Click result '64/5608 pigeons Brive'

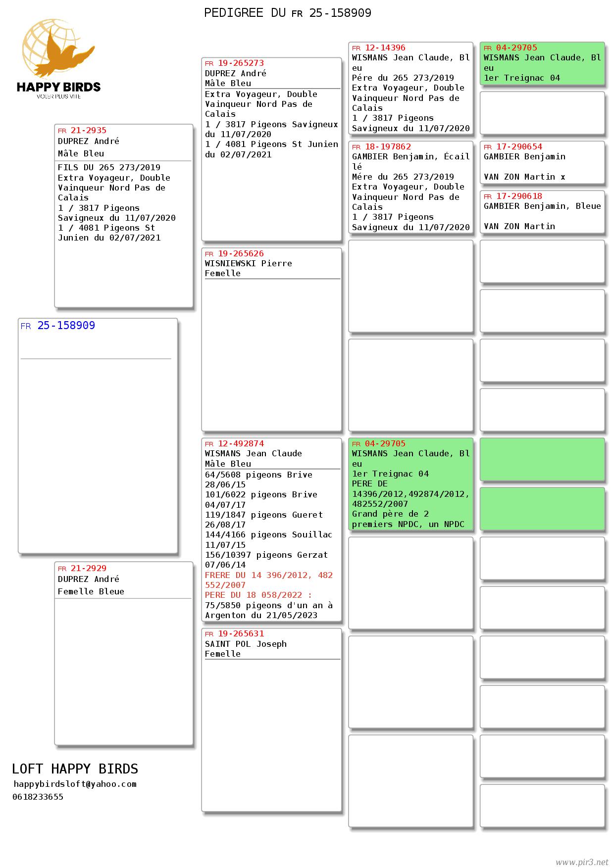(259, 475)
